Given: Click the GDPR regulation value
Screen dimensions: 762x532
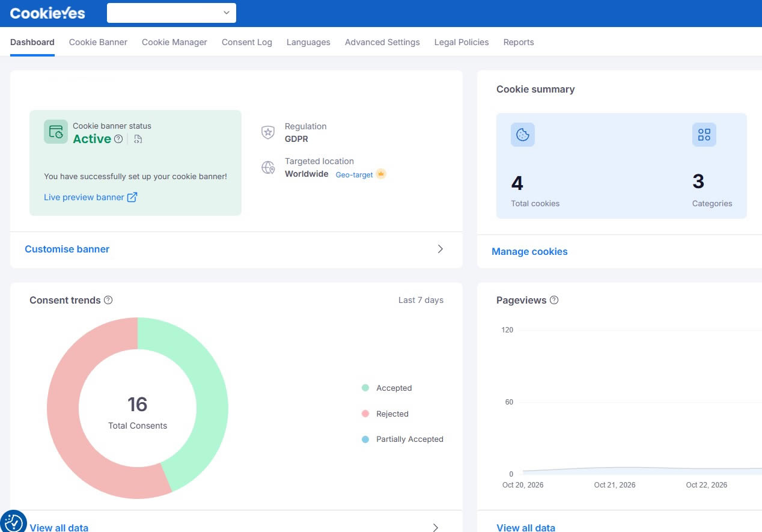Looking at the screenshot, I should pos(296,139).
